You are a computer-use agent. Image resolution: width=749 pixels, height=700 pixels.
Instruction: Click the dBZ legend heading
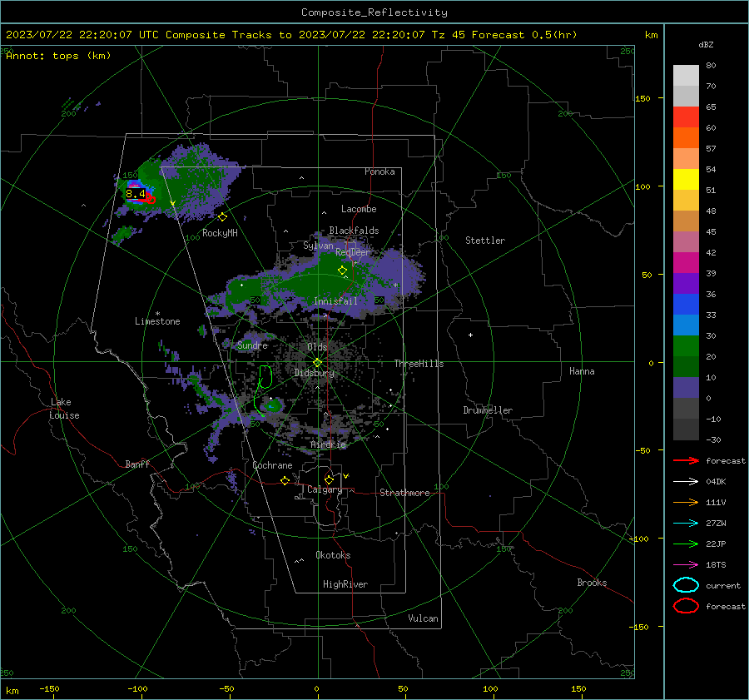pos(706,45)
